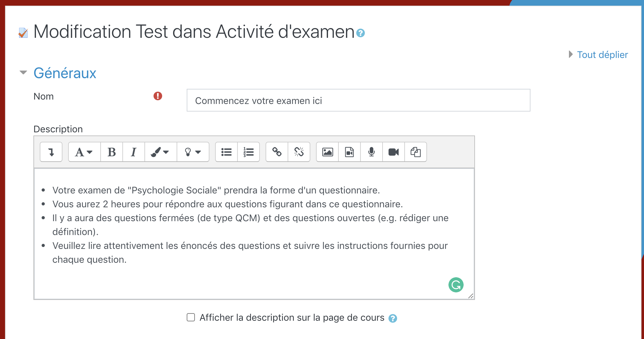Viewport: 644px width, 339px height.
Task: Collapse the Généraux section
Action: click(23, 73)
